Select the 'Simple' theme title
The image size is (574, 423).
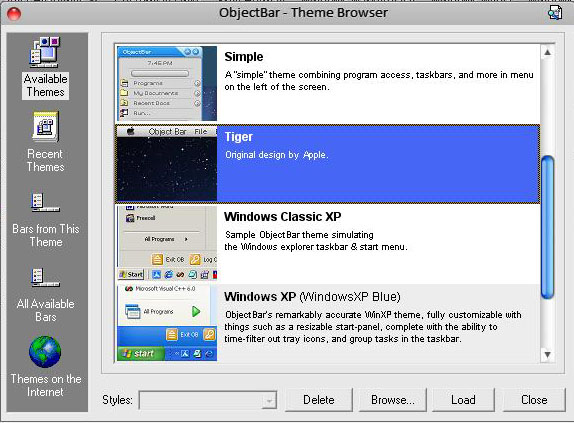coord(243,57)
